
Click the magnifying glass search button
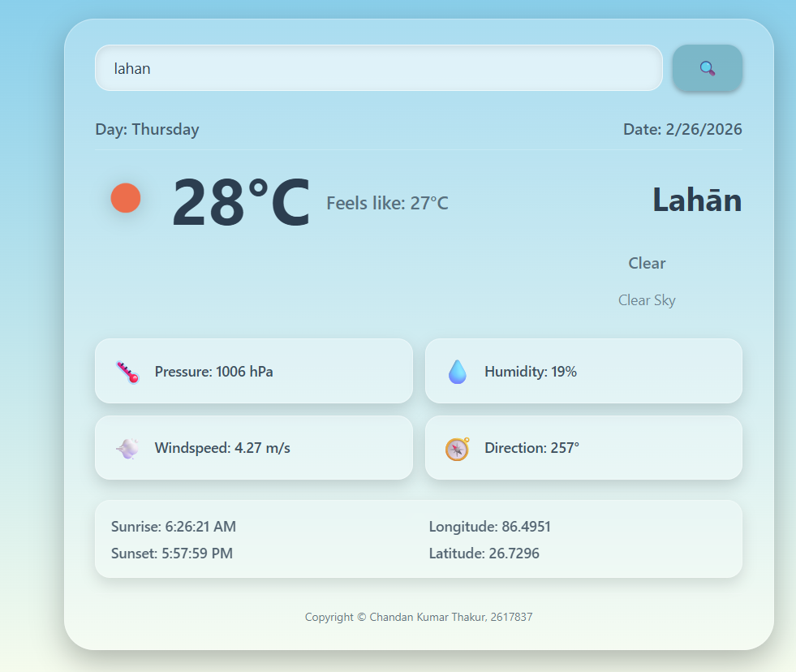pos(707,68)
